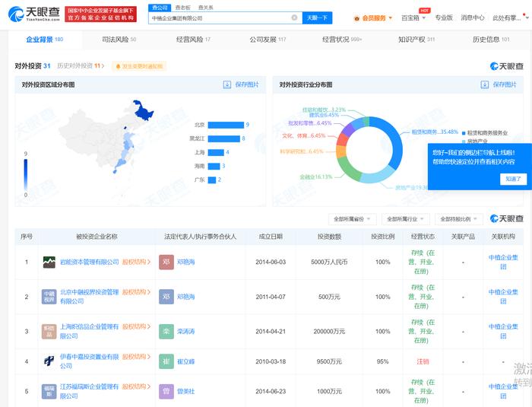Click the green 崔 avatar in row 4
Screen dimensions: 532x407
pyautogui.click(x=166, y=361)
